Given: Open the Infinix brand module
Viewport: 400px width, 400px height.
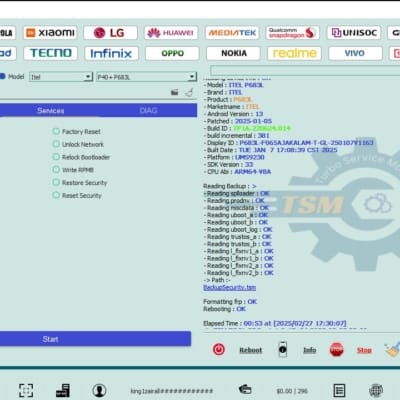Looking at the screenshot, I should pyautogui.click(x=111, y=53).
